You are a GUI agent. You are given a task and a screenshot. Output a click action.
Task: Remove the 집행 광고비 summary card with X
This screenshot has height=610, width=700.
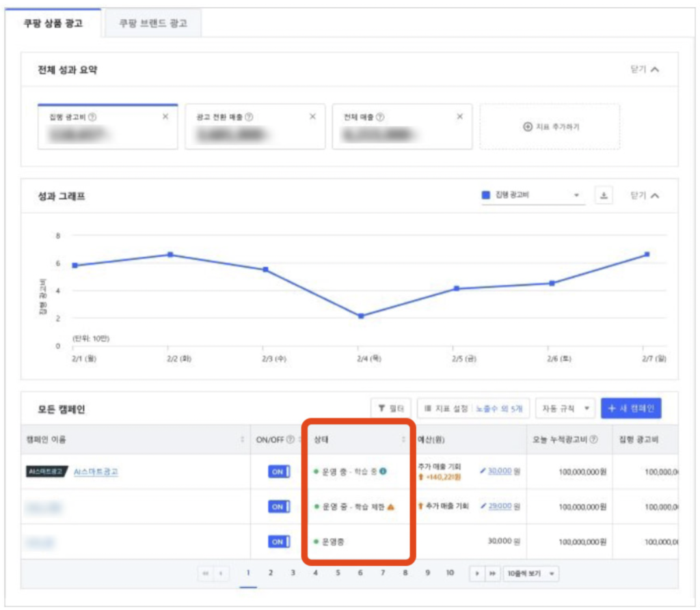click(165, 116)
